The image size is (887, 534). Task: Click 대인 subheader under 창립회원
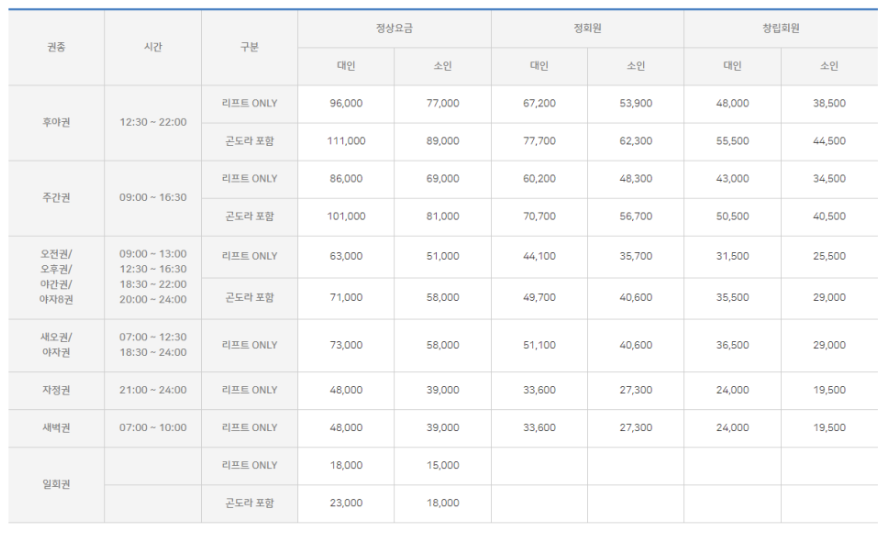pyautogui.click(x=732, y=66)
